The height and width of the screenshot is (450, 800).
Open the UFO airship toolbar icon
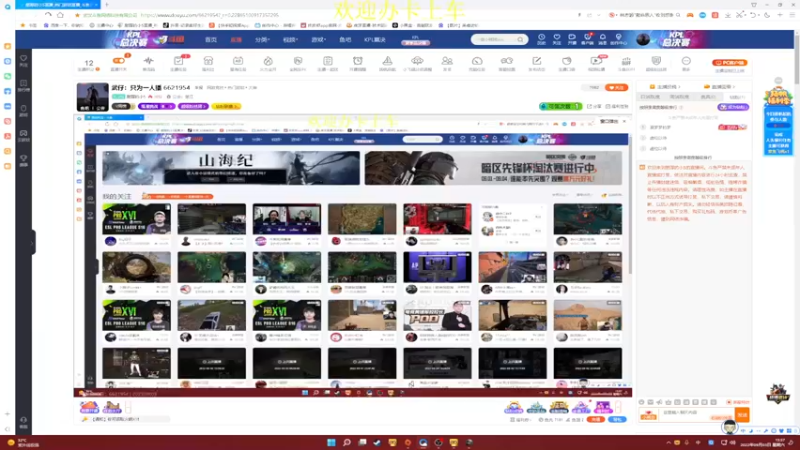click(x=417, y=63)
